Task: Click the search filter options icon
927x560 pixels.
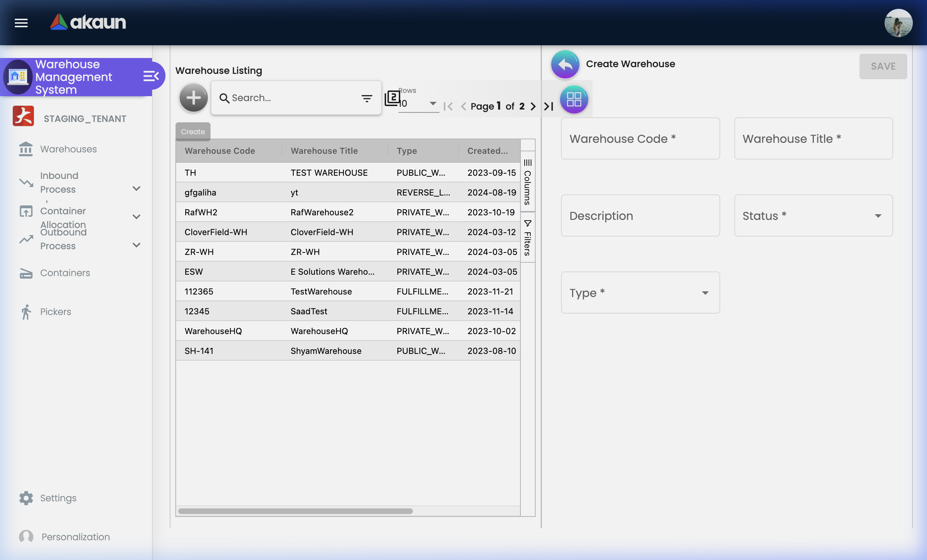Action: click(x=366, y=98)
